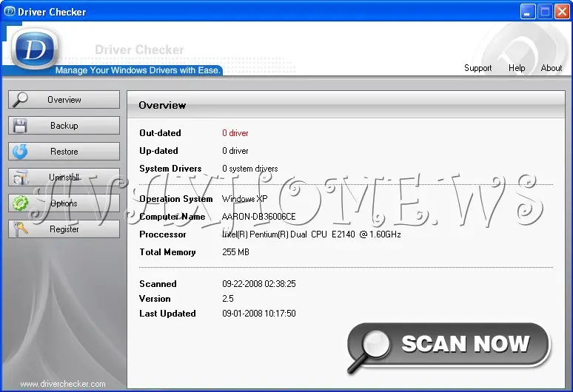The width and height of the screenshot is (573, 392).
Task: Click last updated 09-01-2008 10:17:50
Action: tap(258, 314)
